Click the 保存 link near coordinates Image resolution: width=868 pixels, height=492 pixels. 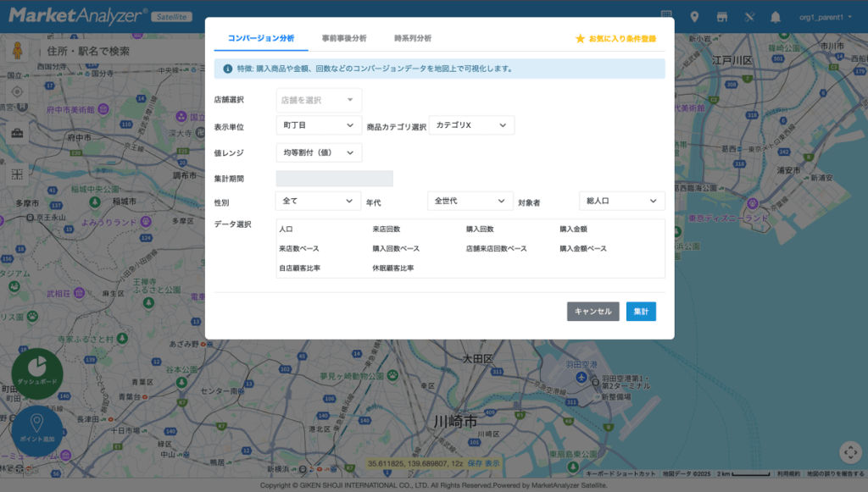(475, 463)
